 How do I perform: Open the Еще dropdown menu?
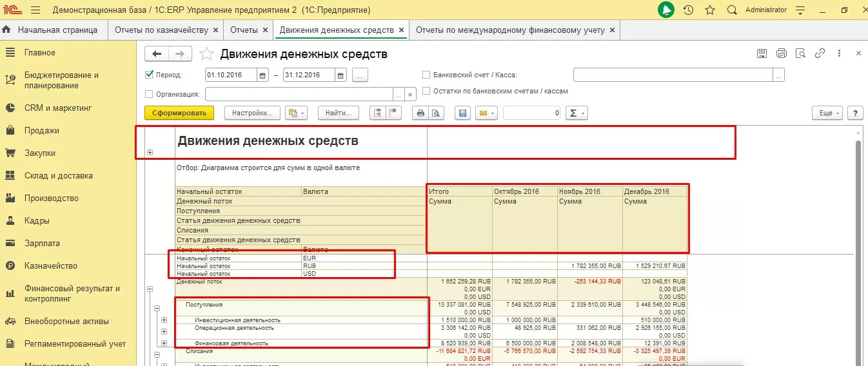click(x=829, y=113)
